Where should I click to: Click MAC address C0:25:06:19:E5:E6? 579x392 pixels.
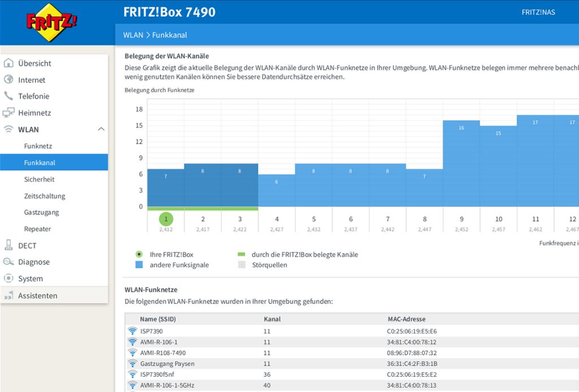click(x=412, y=331)
